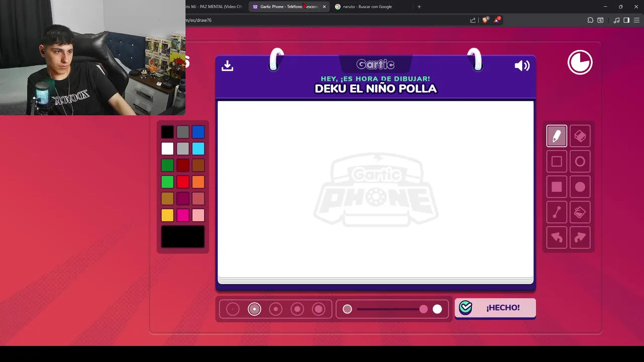Redo the last undone stroke

(x=580, y=238)
